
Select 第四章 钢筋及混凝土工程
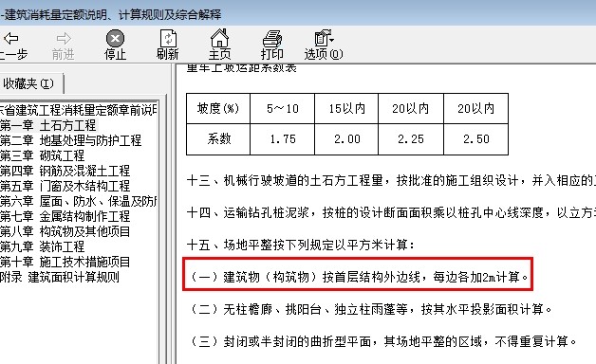click(65, 171)
